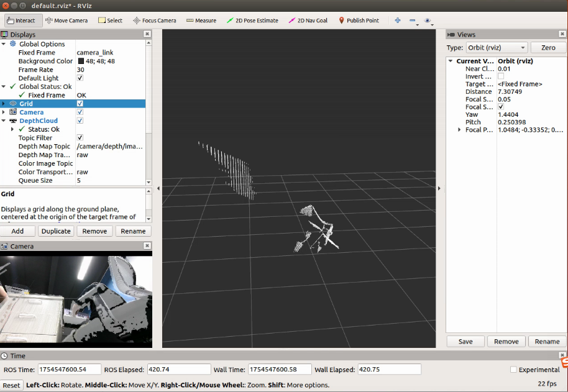The width and height of the screenshot is (568, 392).
Task: Expand the DepthCloud Status: Ok node
Action: [12, 129]
